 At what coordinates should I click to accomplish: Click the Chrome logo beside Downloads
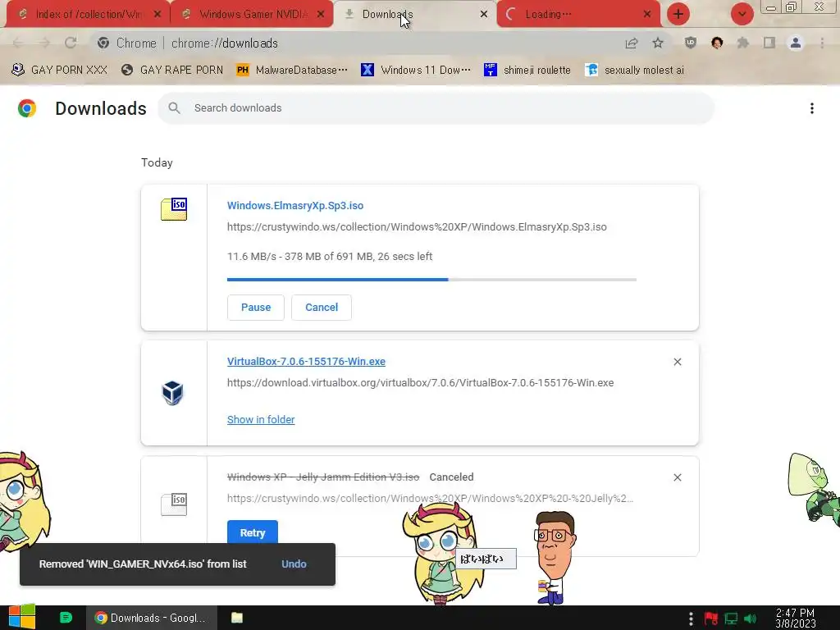tap(27, 108)
